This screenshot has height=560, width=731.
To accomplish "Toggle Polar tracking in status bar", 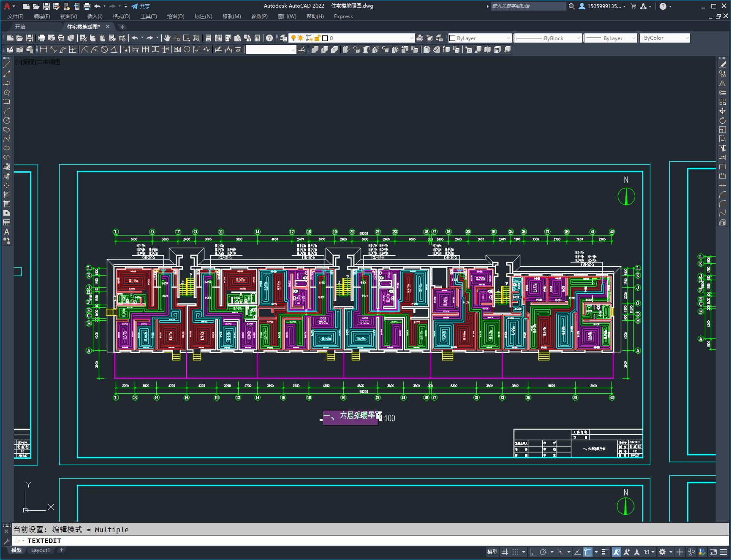I will 543,552.
